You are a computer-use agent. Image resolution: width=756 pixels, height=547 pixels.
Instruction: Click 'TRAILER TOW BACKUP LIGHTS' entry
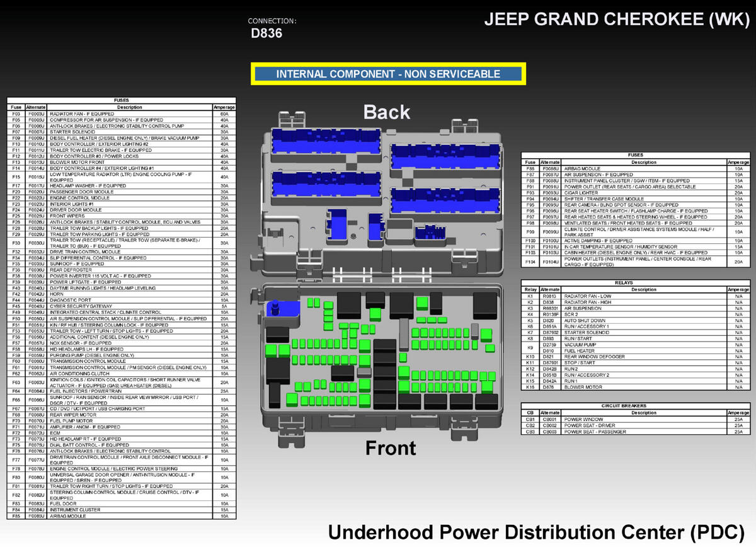pos(122,228)
